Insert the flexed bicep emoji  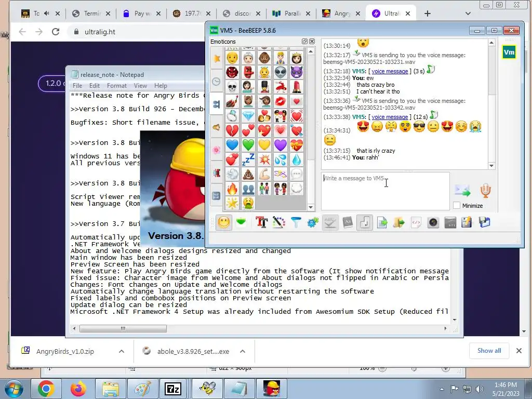264,174
